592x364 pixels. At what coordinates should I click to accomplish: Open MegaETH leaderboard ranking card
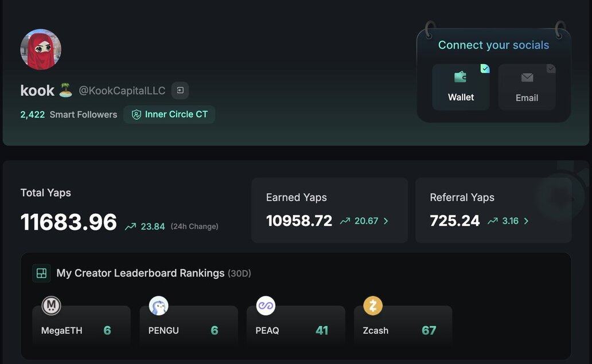click(81, 327)
